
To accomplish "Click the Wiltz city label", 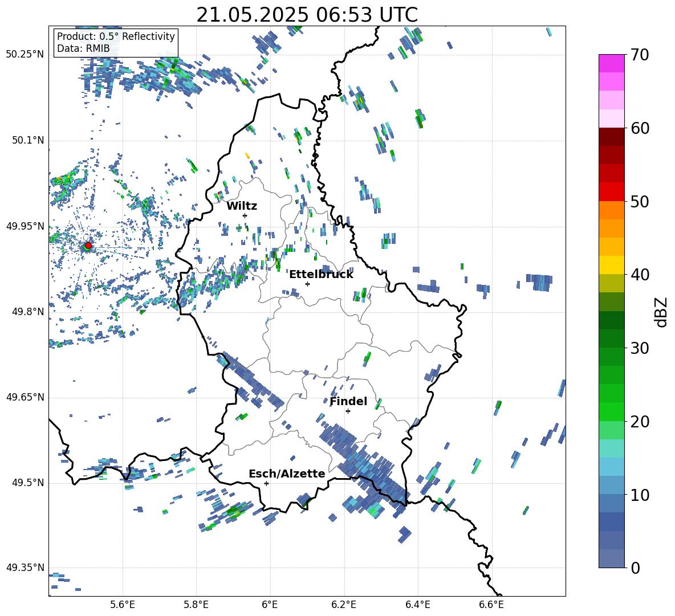I will (x=242, y=206).
